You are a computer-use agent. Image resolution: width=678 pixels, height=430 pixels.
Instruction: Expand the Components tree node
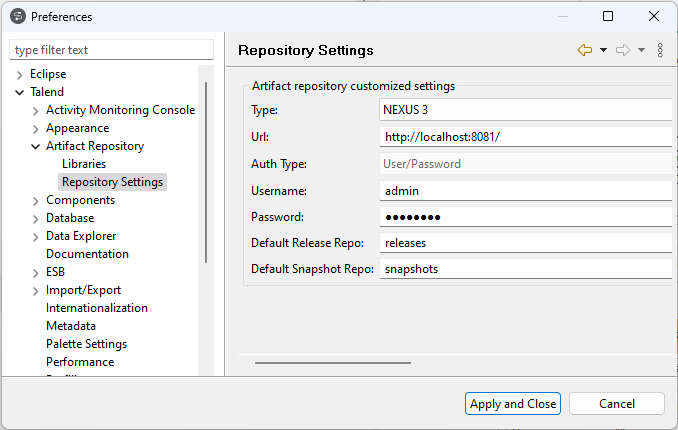pos(36,200)
